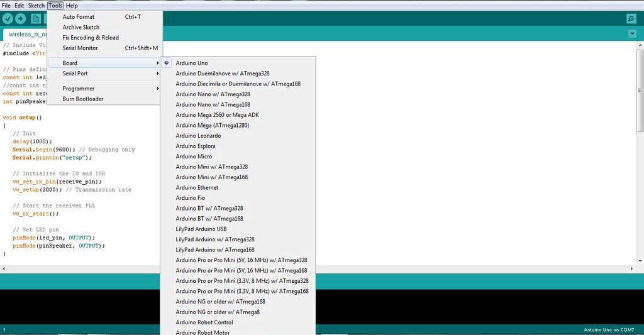Open the File menu
This screenshot has height=335, width=644.
coord(6,5)
